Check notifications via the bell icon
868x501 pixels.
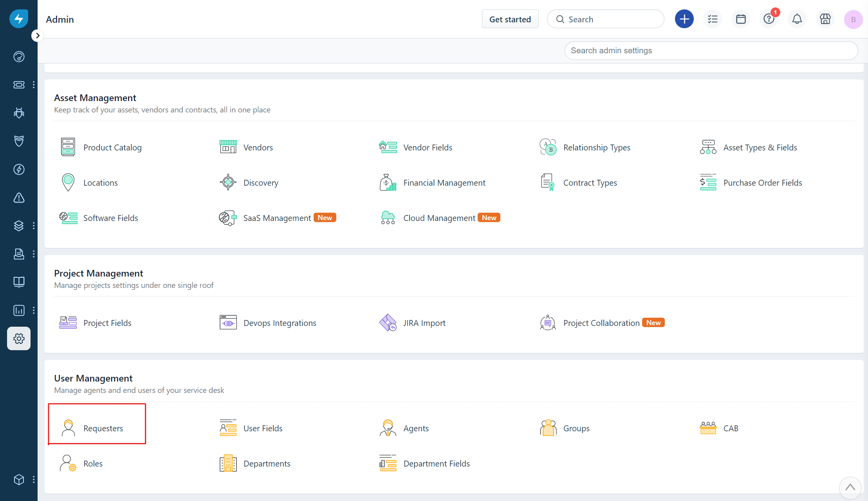[797, 19]
